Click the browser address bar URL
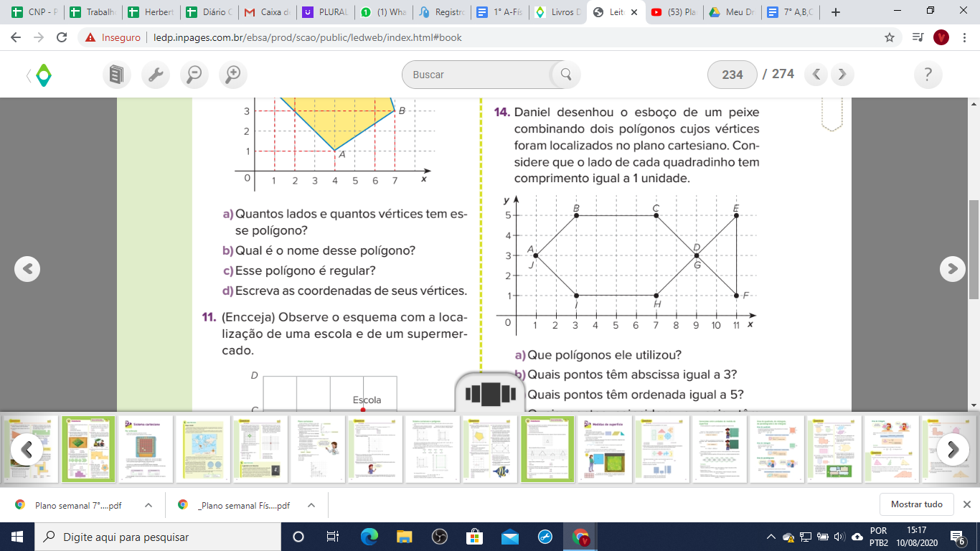Screen dimensions: 980x551 pyautogui.click(x=308, y=37)
